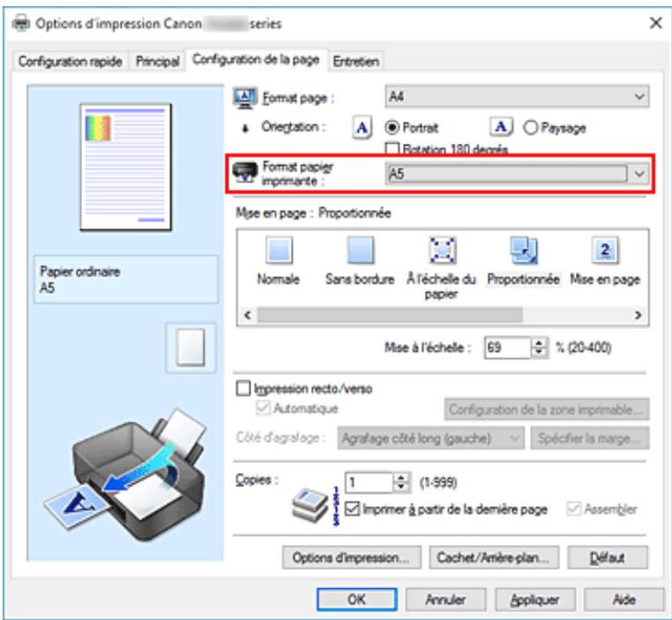Click the Format page monitor icon
This screenshot has width=672, height=620.
point(244,98)
